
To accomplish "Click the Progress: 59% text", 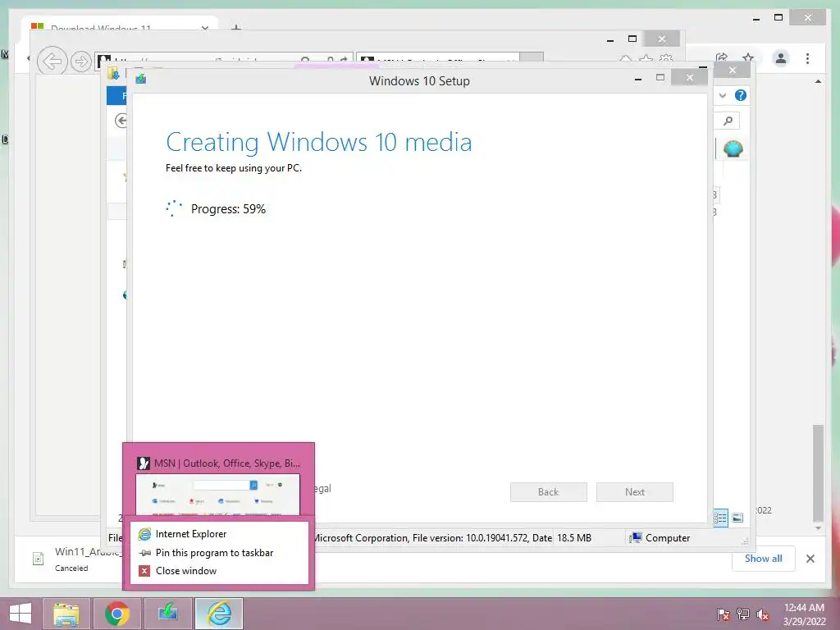I will 228,209.
